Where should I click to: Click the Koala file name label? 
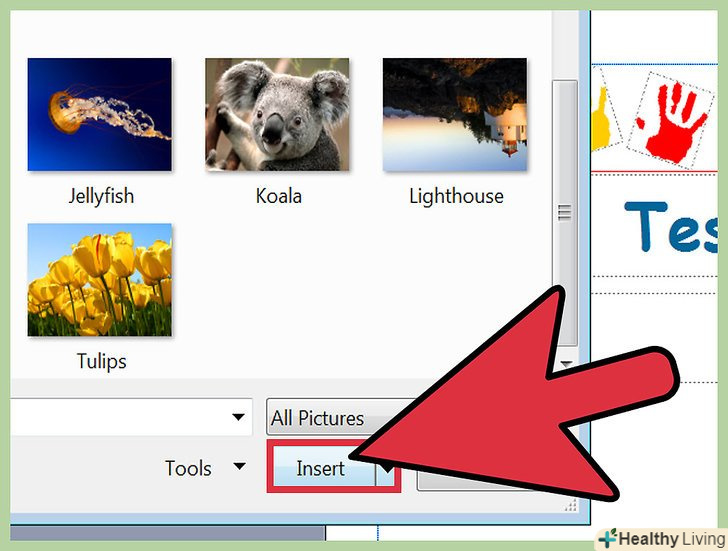point(279,196)
